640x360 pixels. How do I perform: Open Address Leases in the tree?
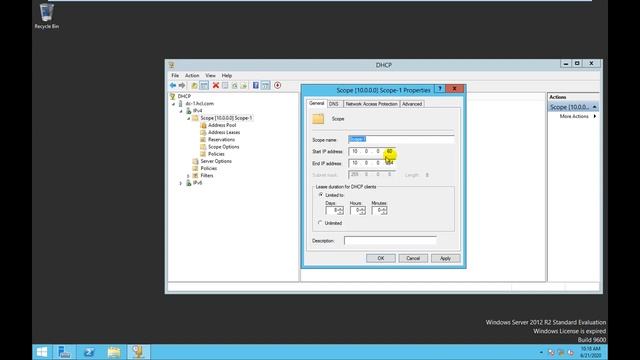(x=224, y=132)
